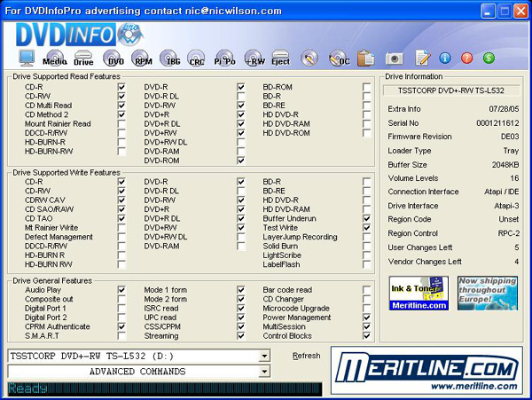Click the Region Control RPC-2 value
Viewport: 532px width, 400px height.
point(508,233)
